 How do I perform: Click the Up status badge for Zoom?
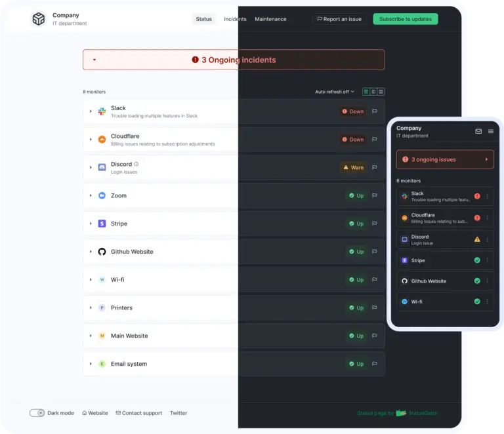pos(356,195)
